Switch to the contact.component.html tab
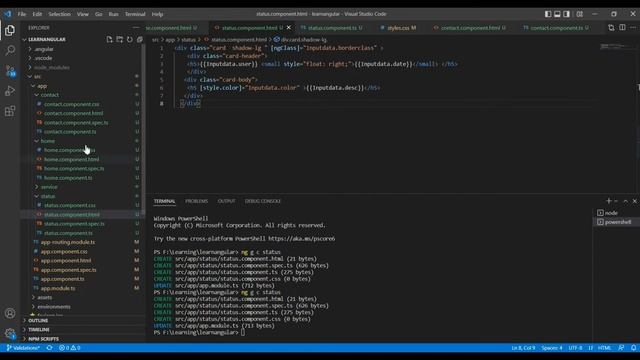The image size is (640, 360). tap(469, 28)
